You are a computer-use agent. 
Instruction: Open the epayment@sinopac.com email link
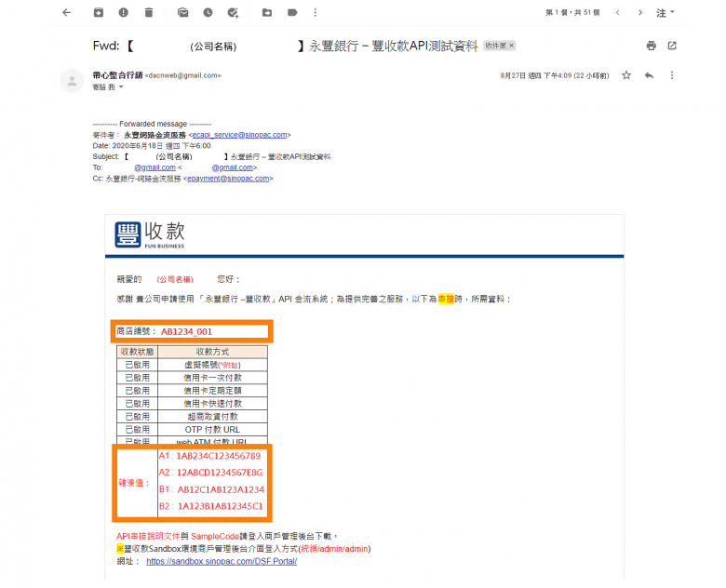point(228,179)
